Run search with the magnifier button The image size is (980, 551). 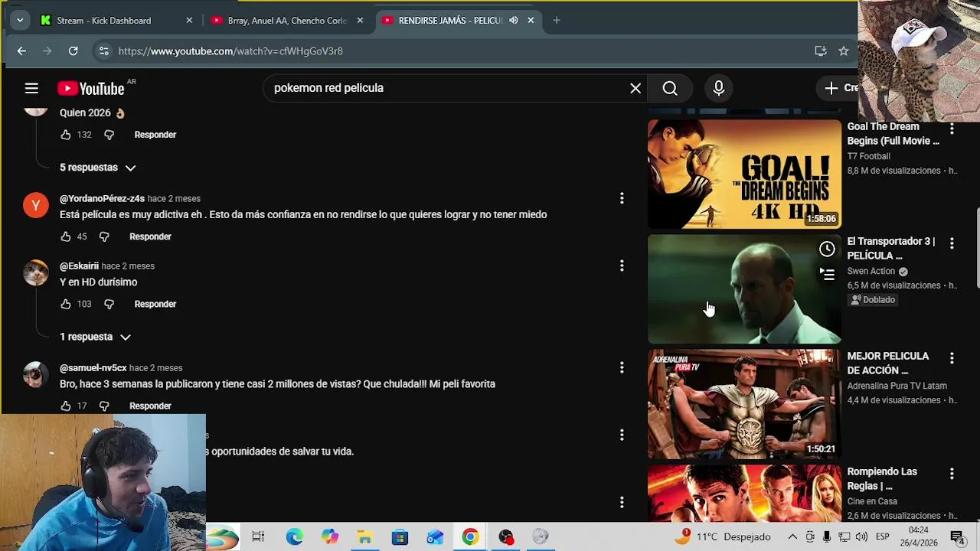point(670,88)
